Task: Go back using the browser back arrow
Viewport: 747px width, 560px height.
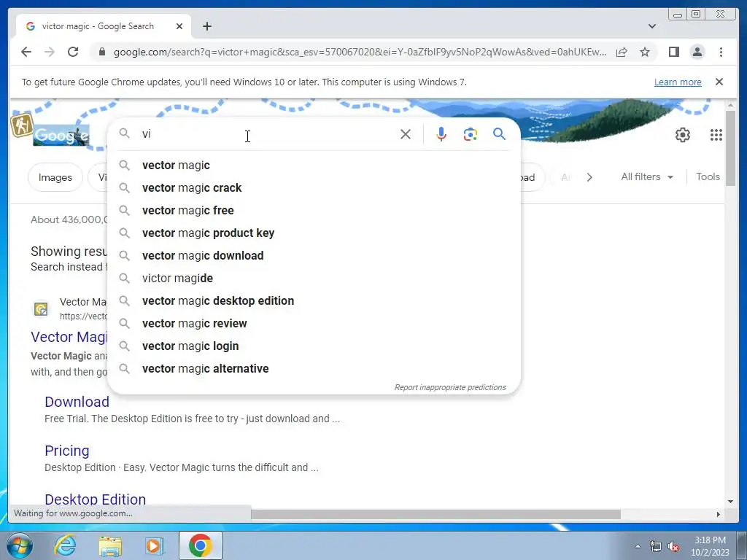Action: [x=26, y=52]
